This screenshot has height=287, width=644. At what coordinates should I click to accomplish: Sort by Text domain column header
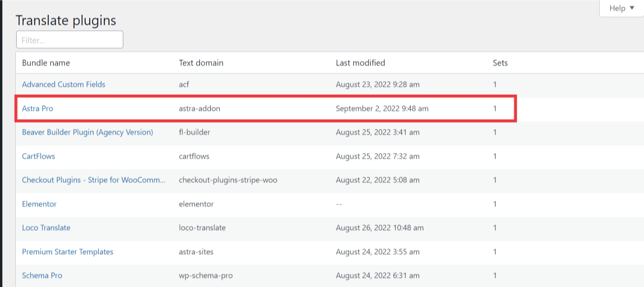pyautogui.click(x=201, y=63)
